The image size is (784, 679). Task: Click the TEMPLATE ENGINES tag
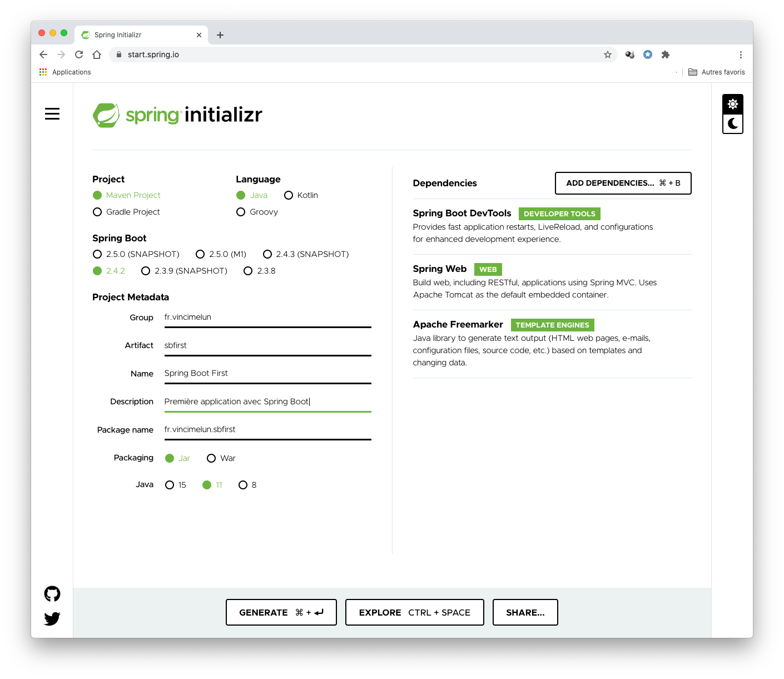tap(552, 325)
